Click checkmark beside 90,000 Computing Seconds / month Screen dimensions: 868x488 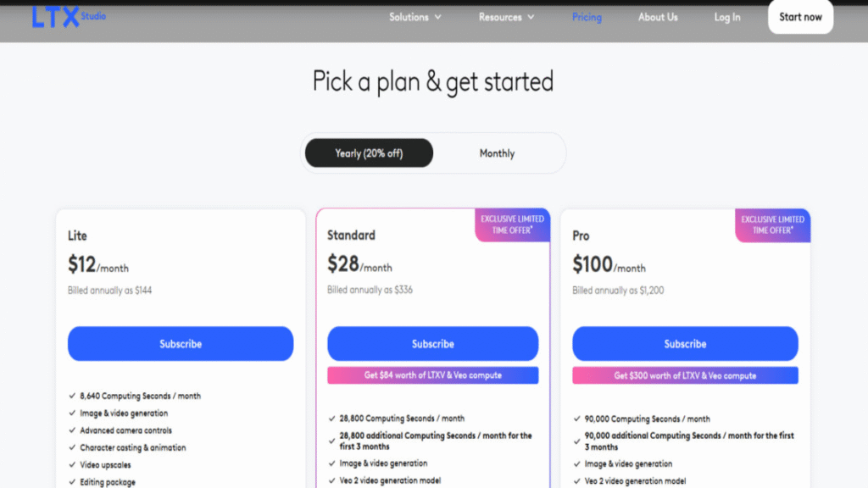pos(576,419)
